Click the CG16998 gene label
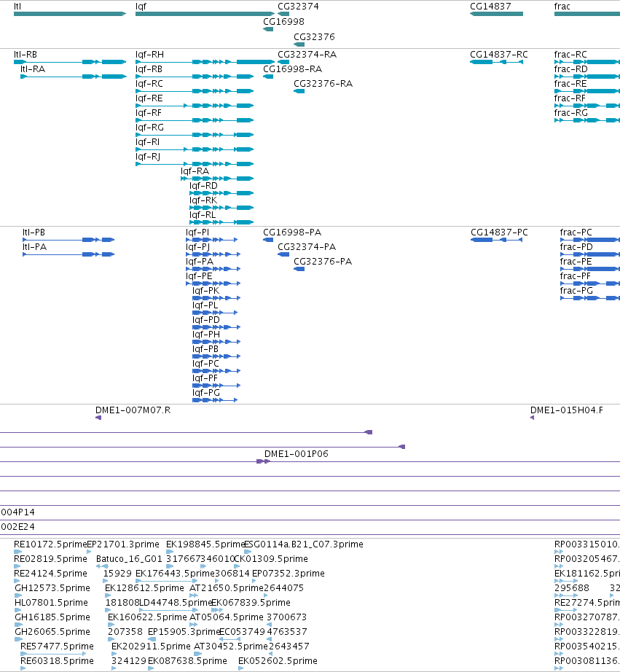This screenshot has height=672, width=620. (283, 22)
